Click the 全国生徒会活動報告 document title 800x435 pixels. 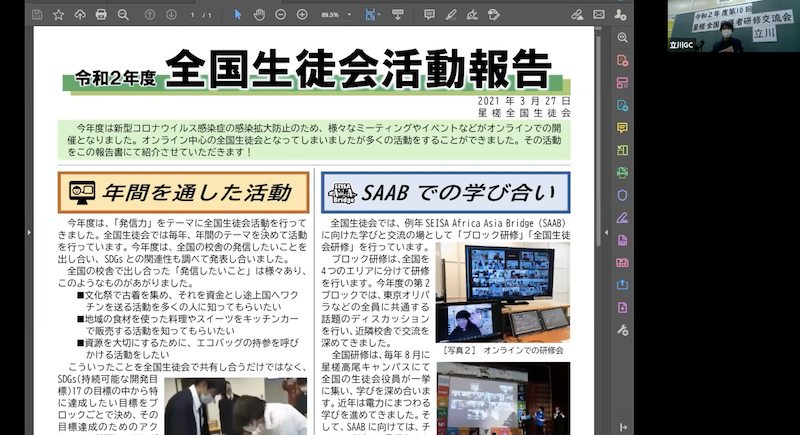[x=358, y=68]
